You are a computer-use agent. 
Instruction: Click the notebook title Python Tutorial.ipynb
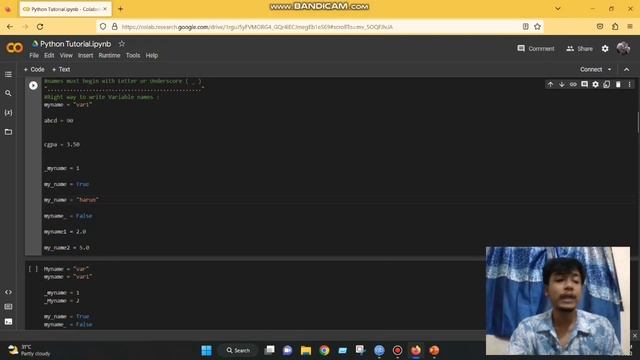76,44
